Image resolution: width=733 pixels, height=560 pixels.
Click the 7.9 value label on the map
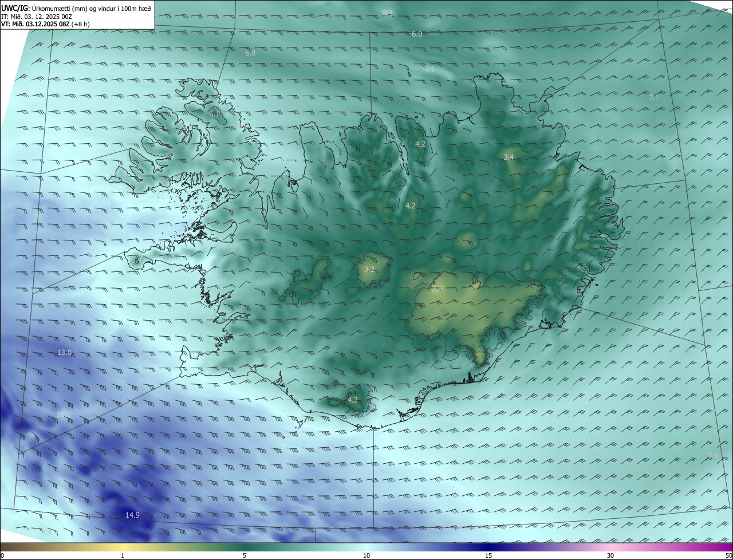pos(713,456)
